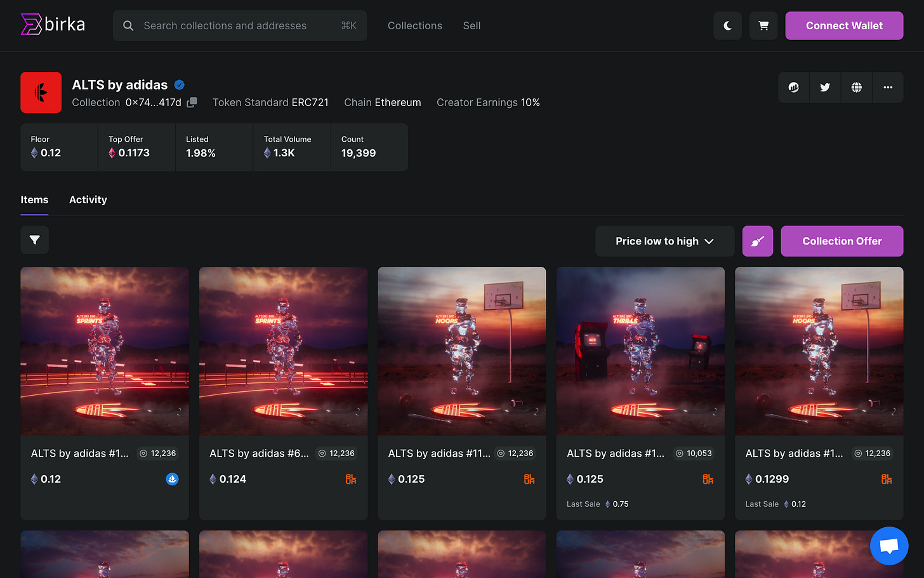
Task: Open the collection Twitter page
Action: pyautogui.click(x=825, y=88)
